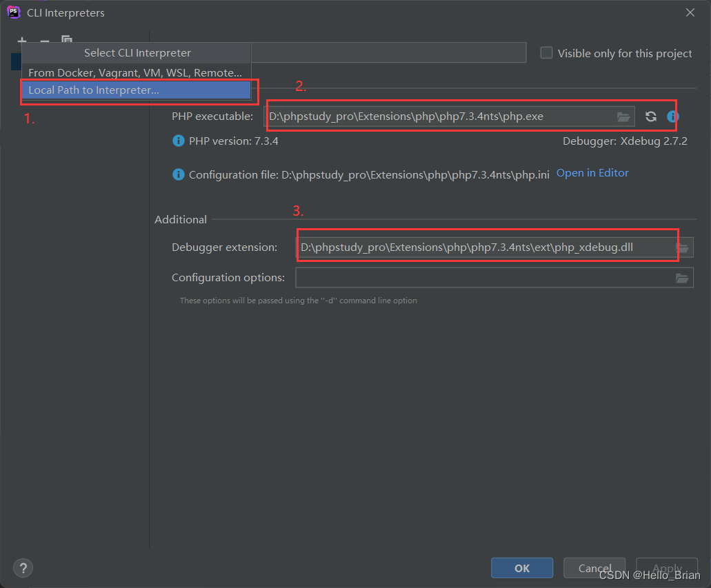
Task: Click the 'Configuration file:' php.ini path text
Action: pos(369,174)
